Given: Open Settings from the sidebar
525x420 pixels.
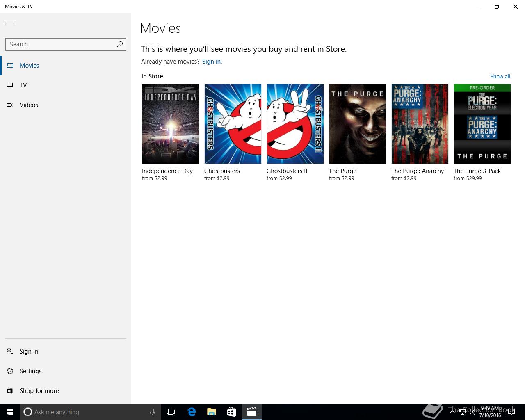Looking at the screenshot, I should (x=66, y=371).
